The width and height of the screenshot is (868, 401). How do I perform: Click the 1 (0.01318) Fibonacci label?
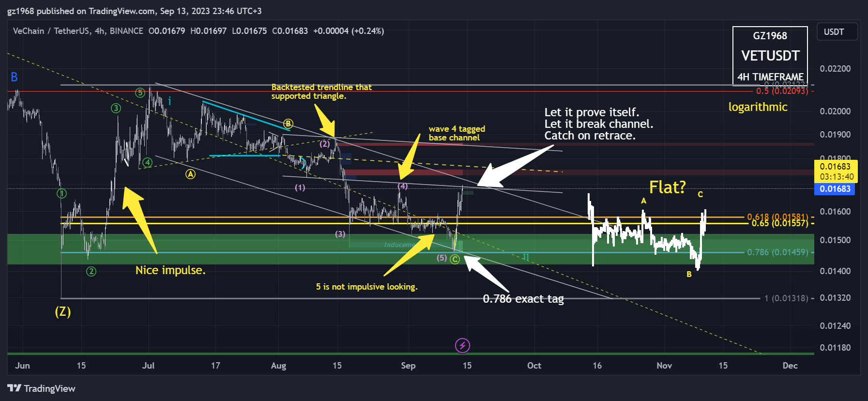[786, 298]
